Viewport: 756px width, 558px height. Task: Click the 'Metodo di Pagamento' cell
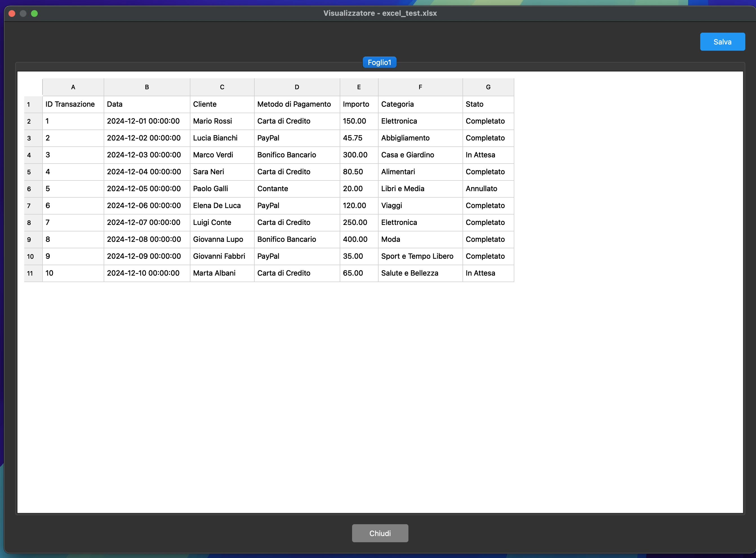(x=297, y=104)
